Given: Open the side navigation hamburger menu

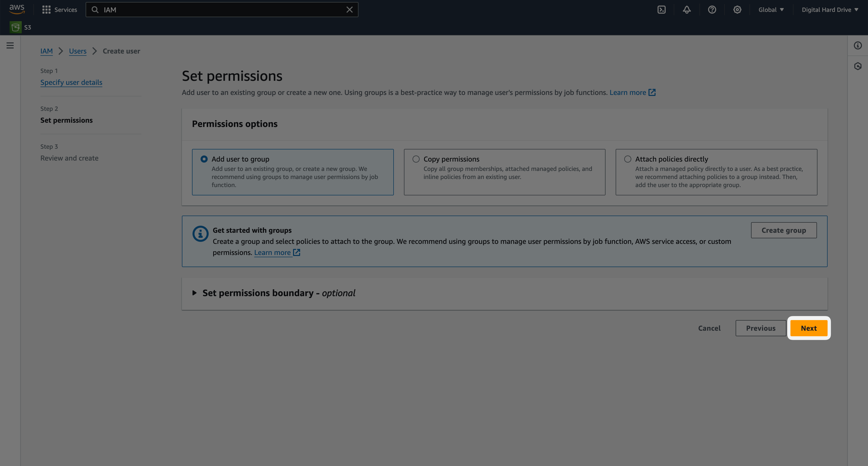Looking at the screenshot, I should (x=10, y=45).
